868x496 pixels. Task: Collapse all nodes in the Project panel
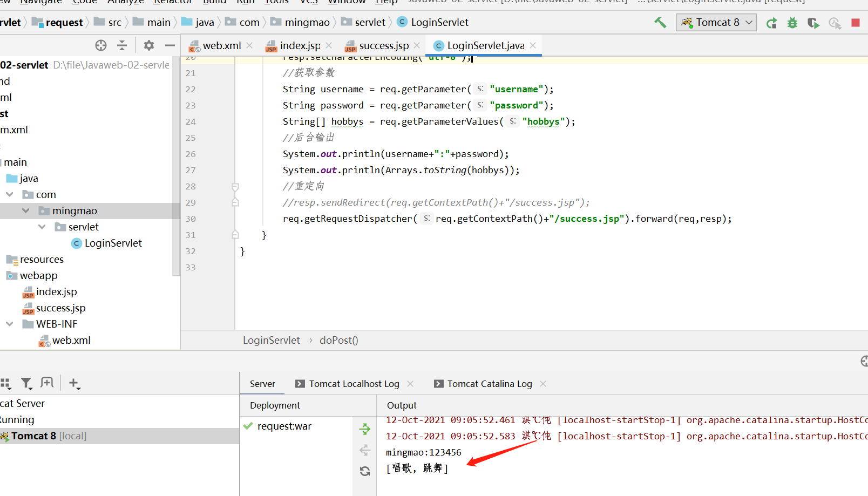click(122, 45)
